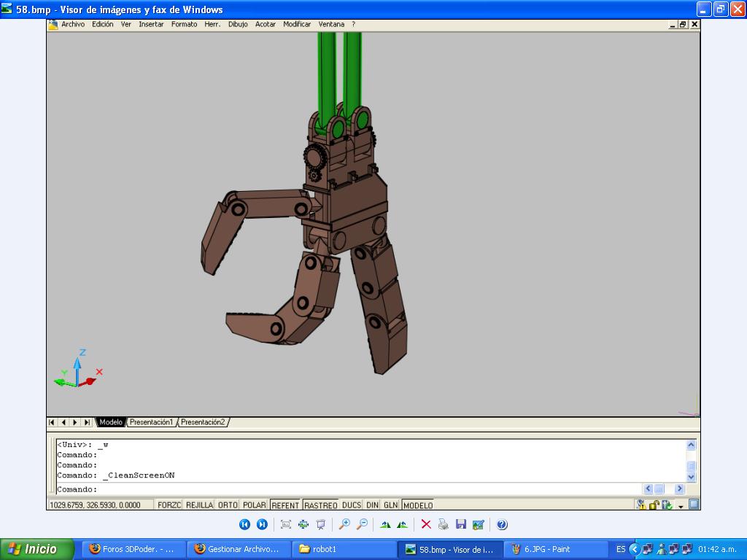Toggle DIN dynamic input

372,505
